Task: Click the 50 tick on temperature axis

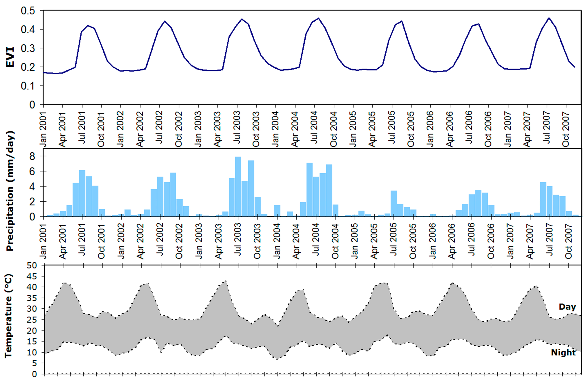Action: pos(32,266)
